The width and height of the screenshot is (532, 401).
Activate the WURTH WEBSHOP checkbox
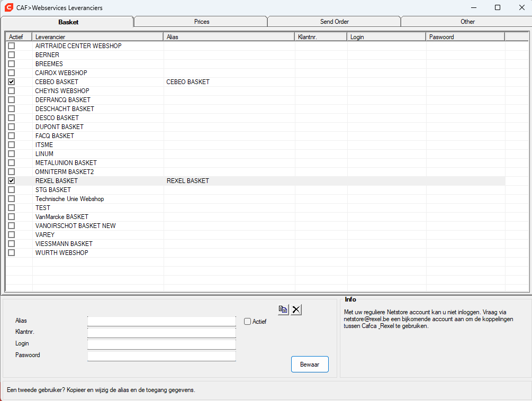pos(12,252)
